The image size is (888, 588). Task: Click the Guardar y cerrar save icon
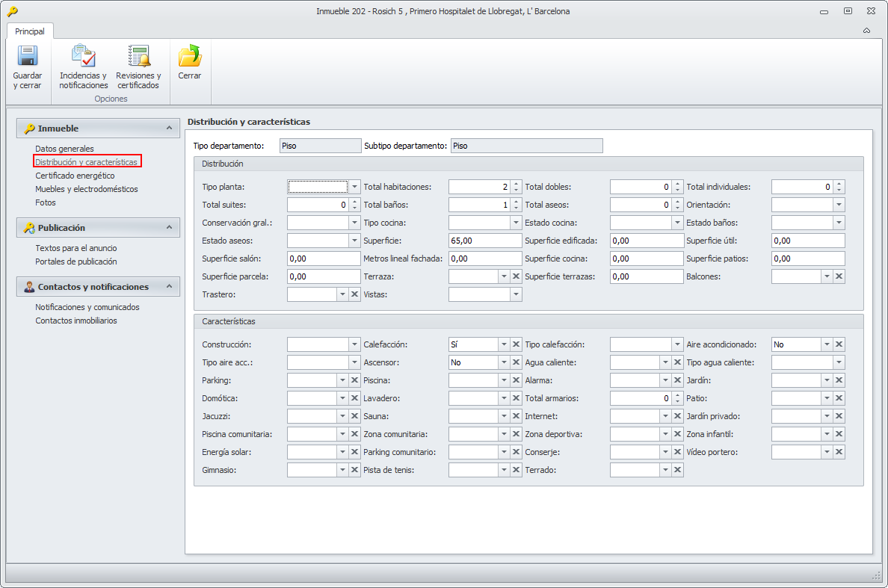coord(28,58)
